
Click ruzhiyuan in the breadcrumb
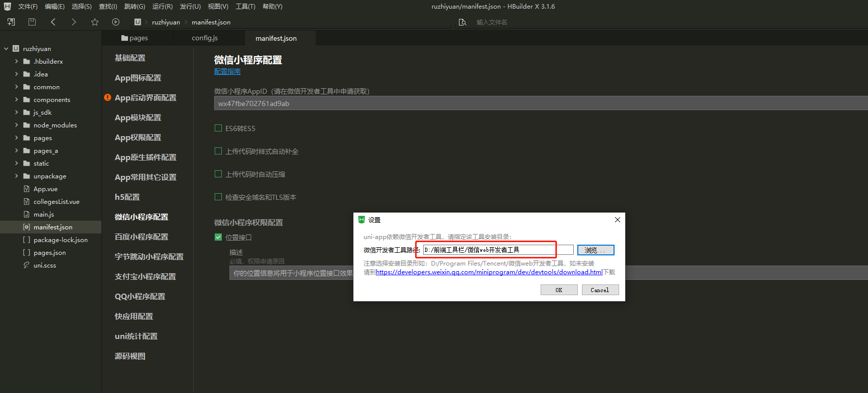coord(166,22)
